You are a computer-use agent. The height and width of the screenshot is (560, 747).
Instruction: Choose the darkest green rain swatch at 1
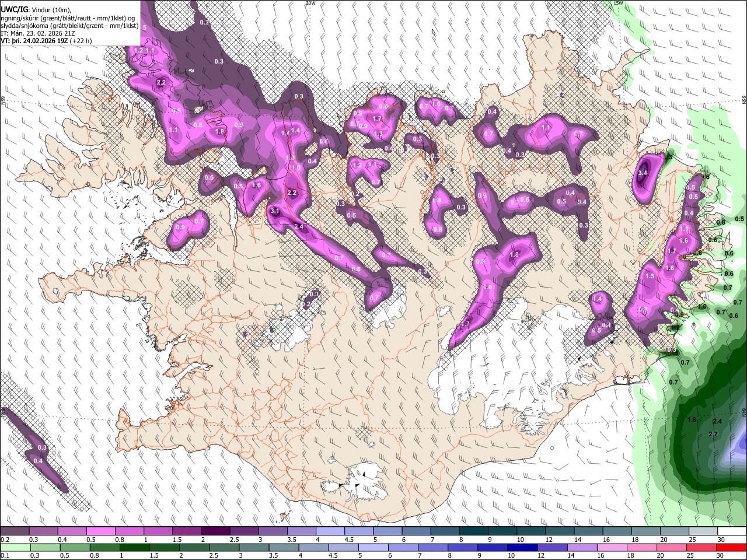135,548
